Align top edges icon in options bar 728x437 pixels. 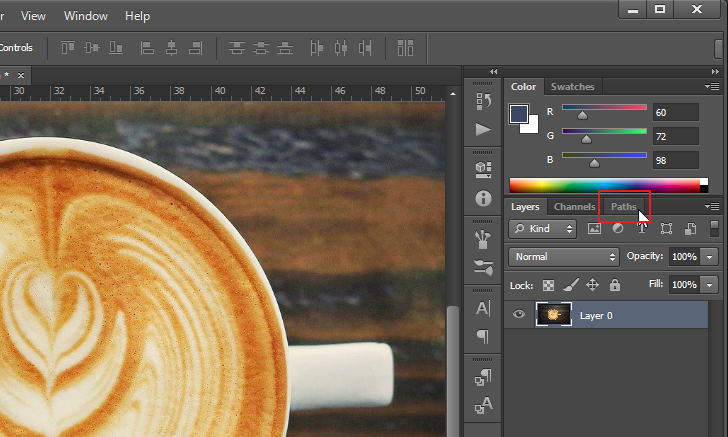[68, 47]
